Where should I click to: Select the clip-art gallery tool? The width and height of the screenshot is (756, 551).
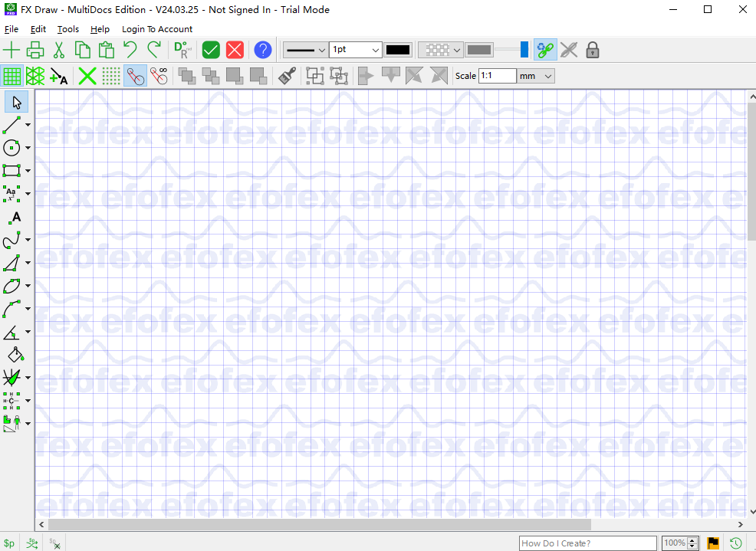coord(12,423)
